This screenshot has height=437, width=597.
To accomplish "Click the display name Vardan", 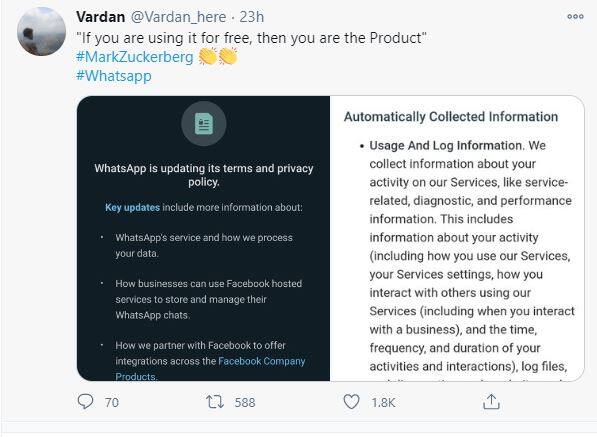I will click(x=101, y=17).
